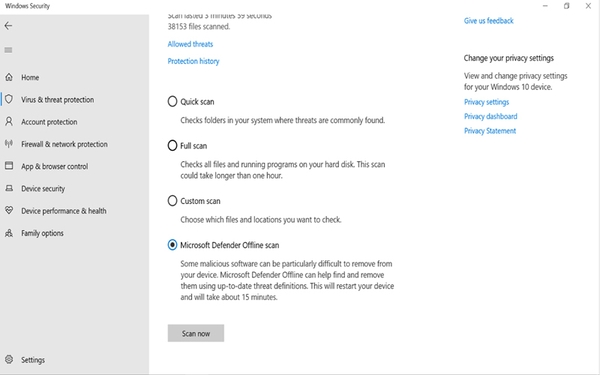Select the Quick scan radio button
Screen dimensions: 600x375
(x=172, y=101)
